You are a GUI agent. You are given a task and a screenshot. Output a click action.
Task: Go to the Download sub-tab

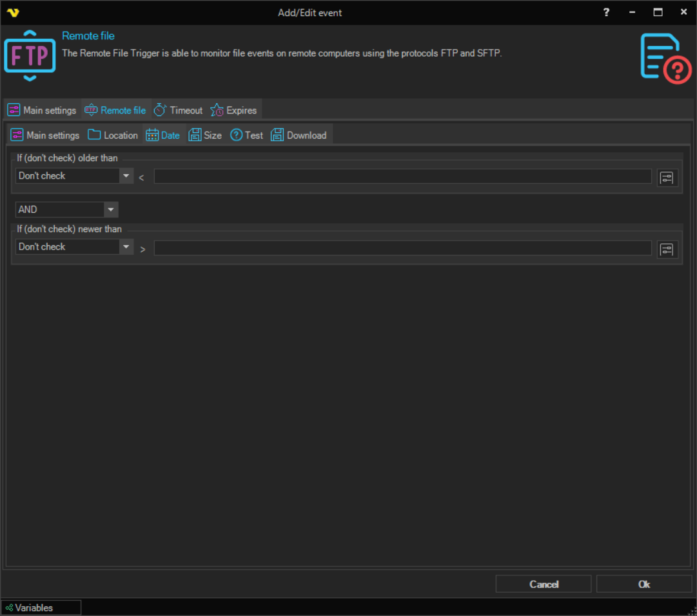tap(299, 135)
